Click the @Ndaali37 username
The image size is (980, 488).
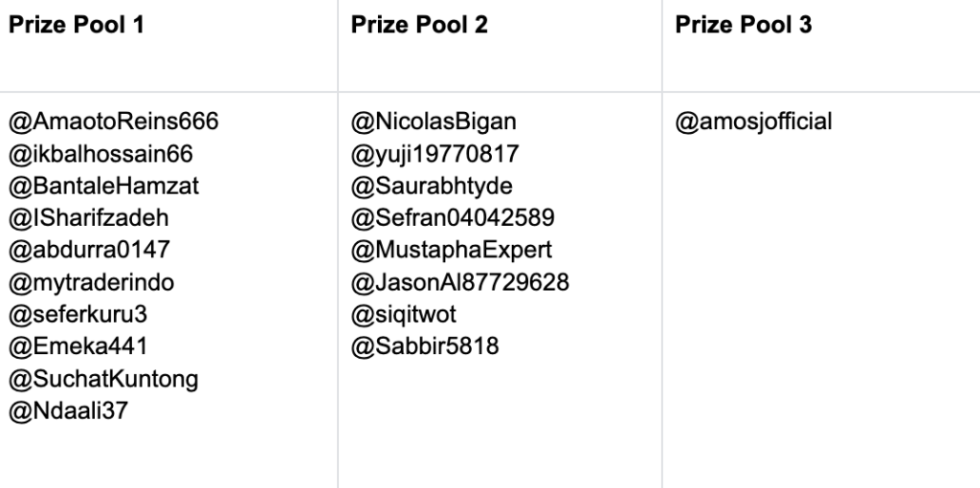[x=68, y=410]
